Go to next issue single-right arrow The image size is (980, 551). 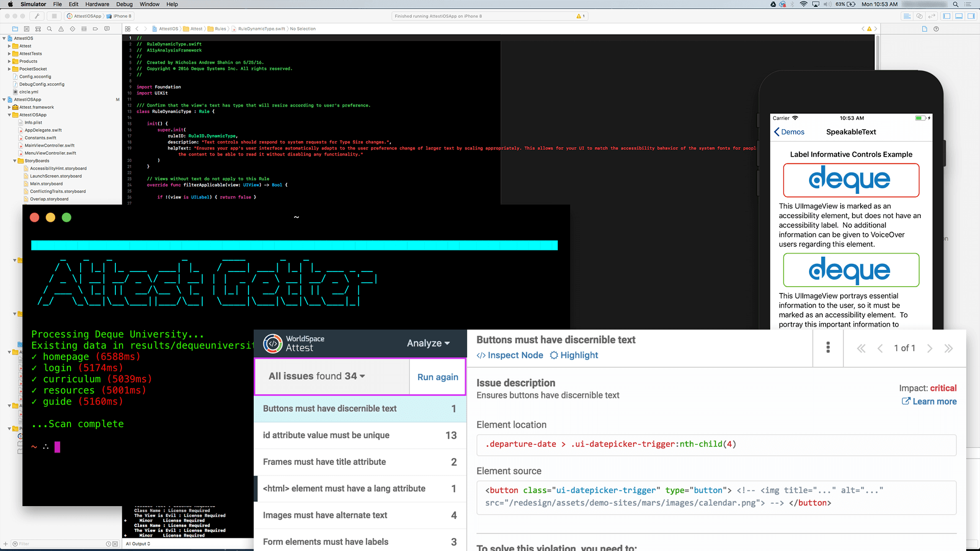pyautogui.click(x=929, y=348)
